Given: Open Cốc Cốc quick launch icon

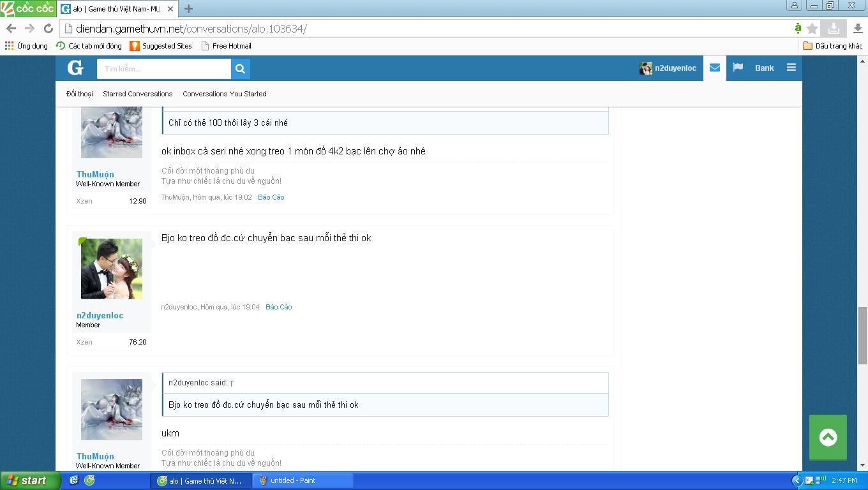Looking at the screenshot, I should (x=90, y=480).
